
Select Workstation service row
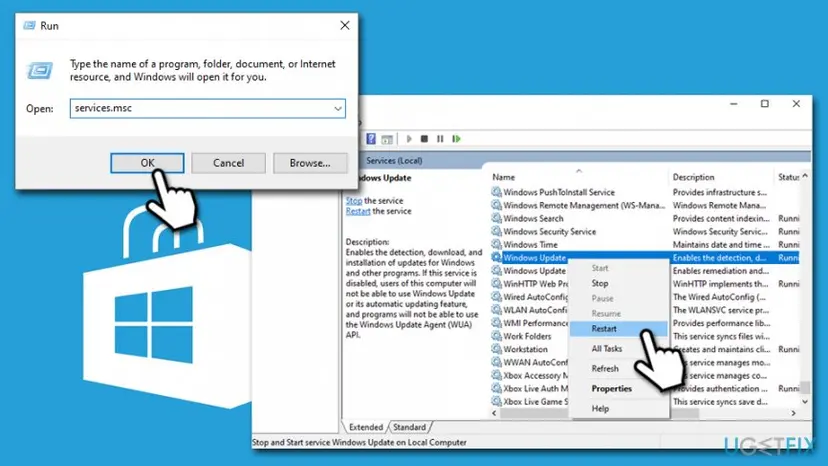coord(530,349)
